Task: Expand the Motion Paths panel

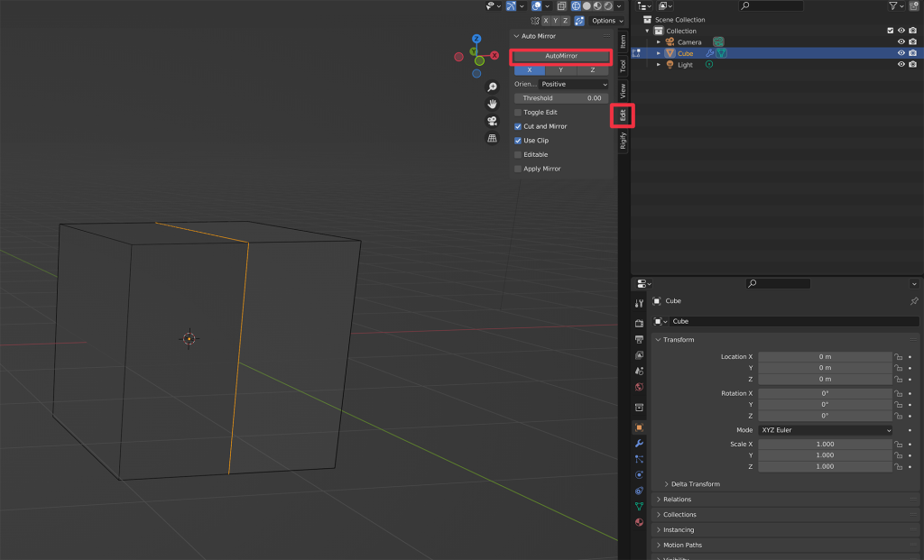Action: (x=658, y=546)
